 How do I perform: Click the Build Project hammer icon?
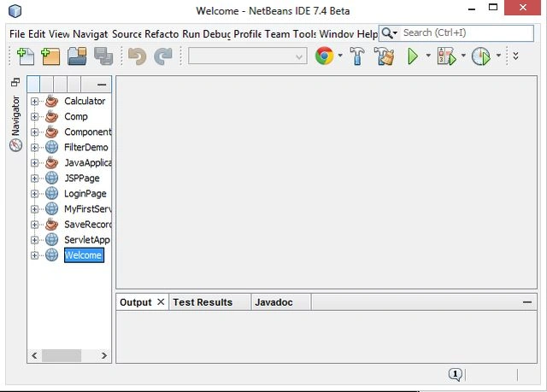pyautogui.click(x=357, y=56)
